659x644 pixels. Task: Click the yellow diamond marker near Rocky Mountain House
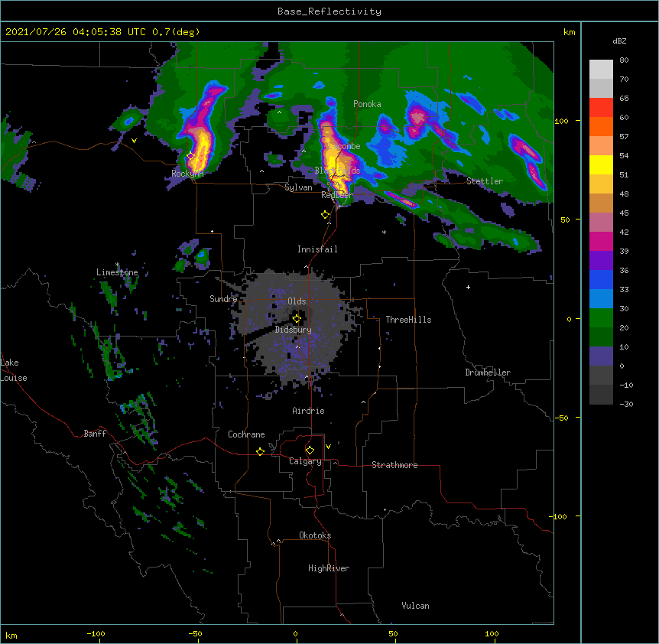click(190, 155)
